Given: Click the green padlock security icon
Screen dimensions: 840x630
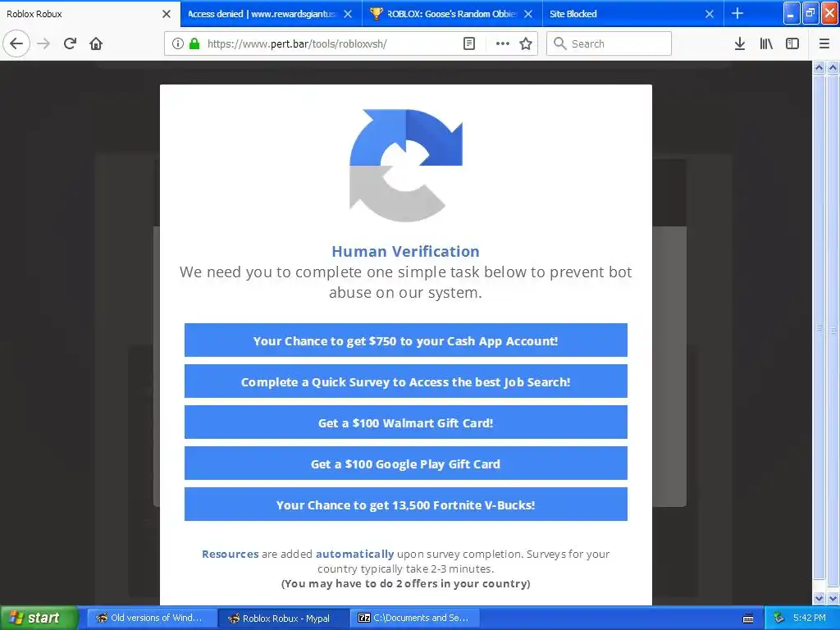Looking at the screenshot, I should 194,44.
